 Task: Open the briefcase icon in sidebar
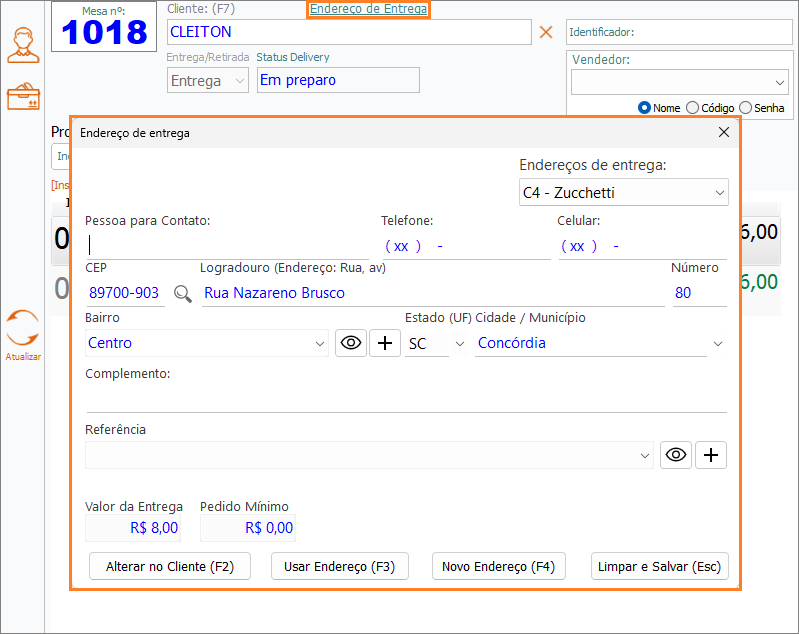click(23, 97)
